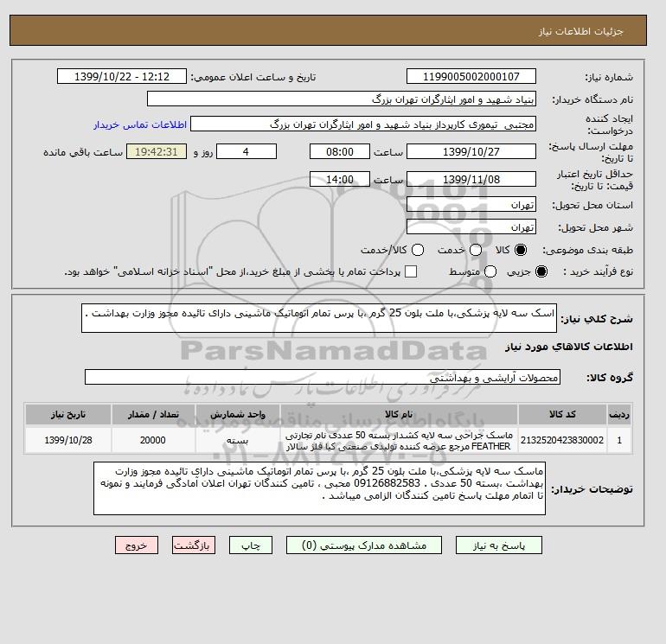Image resolution: width=666 pixels, height=644 pixels.
Task: Open the اطلاعات تماس خریدار link
Action: (140, 124)
